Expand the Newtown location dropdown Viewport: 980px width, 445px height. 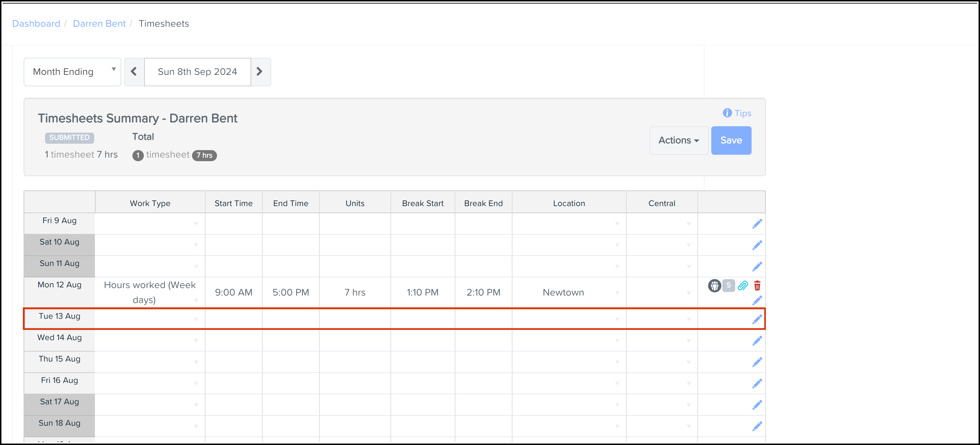617,293
